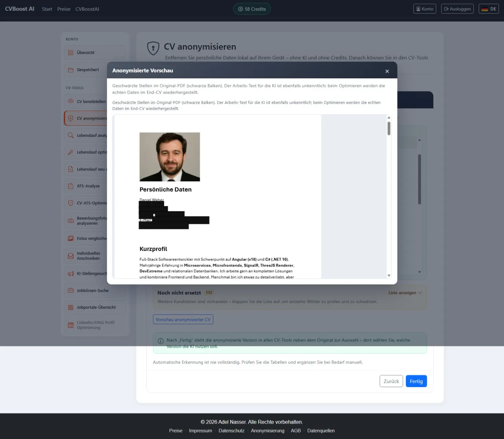Click the blue Fertig button

coord(416,381)
